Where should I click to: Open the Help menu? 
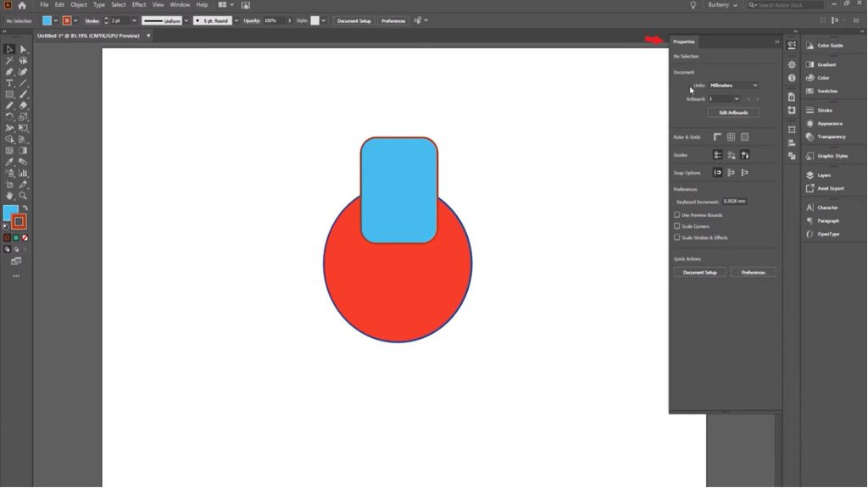click(x=202, y=5)
